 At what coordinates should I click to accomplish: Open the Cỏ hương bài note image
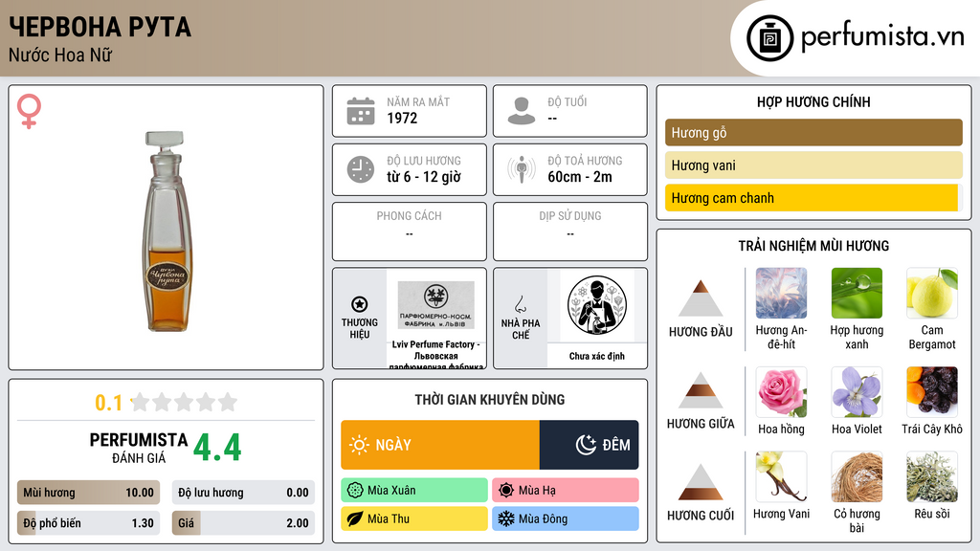[x=857, y=477]
